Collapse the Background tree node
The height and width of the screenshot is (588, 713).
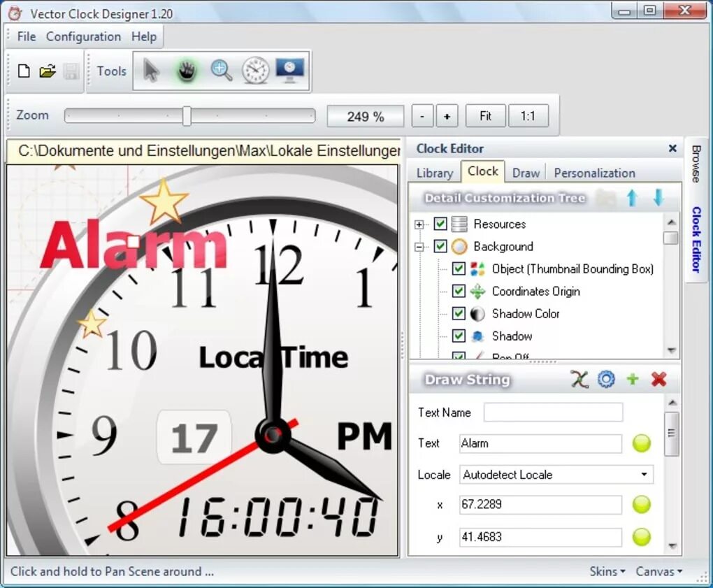coord(419,247)
